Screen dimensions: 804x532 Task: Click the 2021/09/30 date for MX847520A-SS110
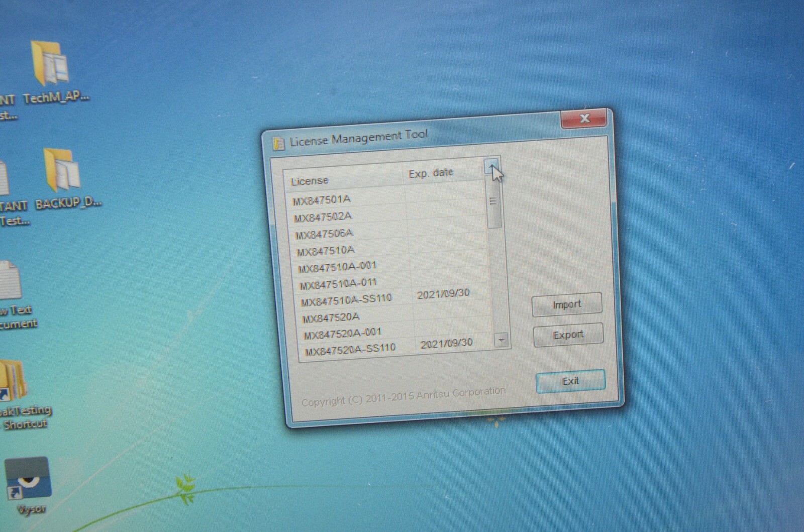(x=446, y=344)
